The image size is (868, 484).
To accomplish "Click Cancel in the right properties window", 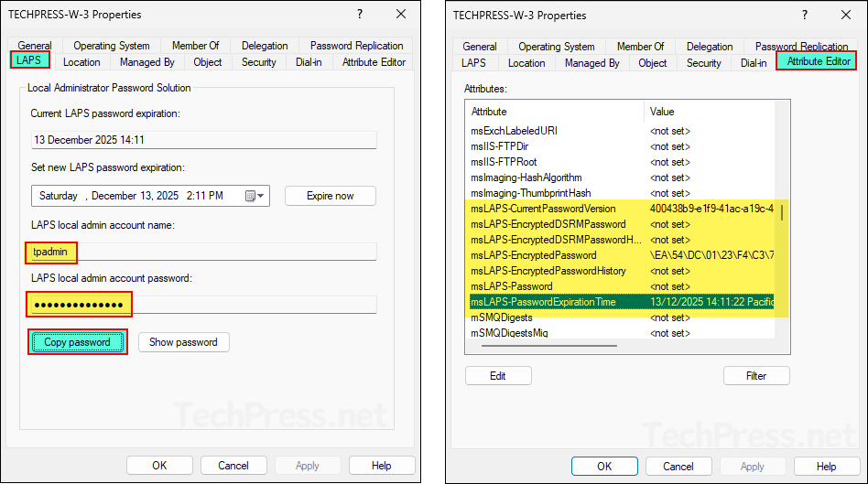I will tap(678, 467).
